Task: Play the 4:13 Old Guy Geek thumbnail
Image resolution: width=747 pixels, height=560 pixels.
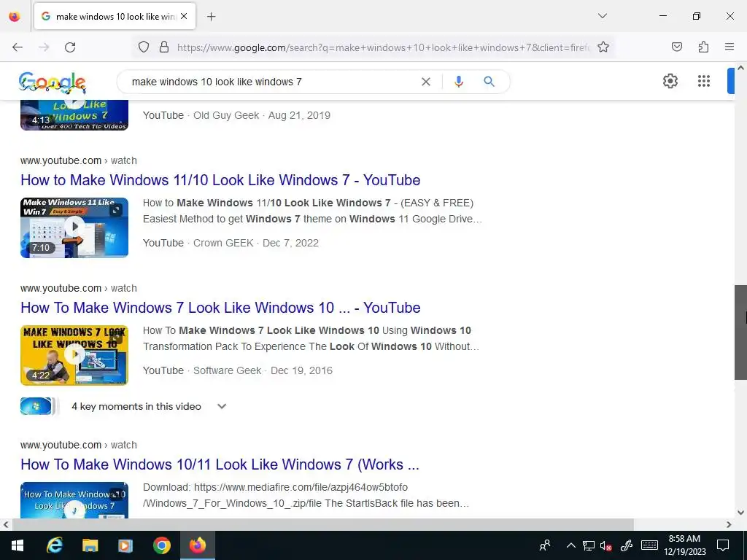Action: coord(74,114)
